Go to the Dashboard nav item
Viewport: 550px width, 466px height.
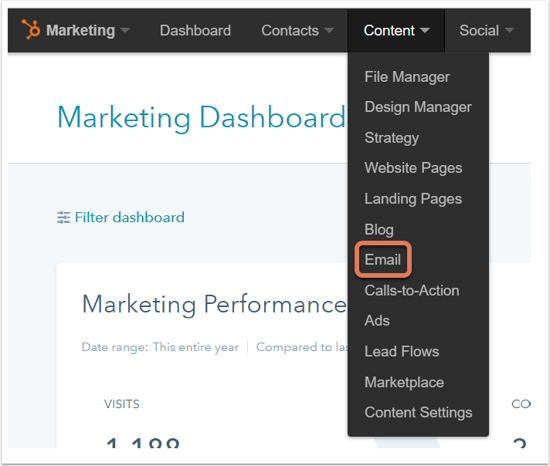pos(195,31)
